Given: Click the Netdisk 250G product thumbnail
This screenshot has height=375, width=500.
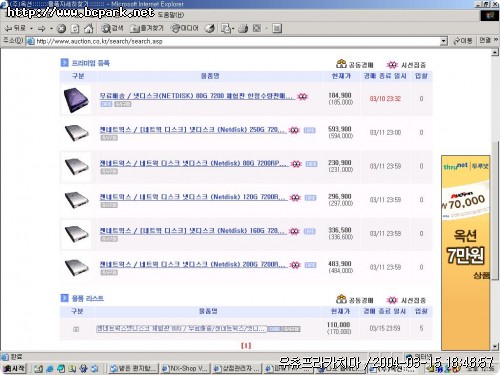Looking at the screenshot, I should (77, 133).
